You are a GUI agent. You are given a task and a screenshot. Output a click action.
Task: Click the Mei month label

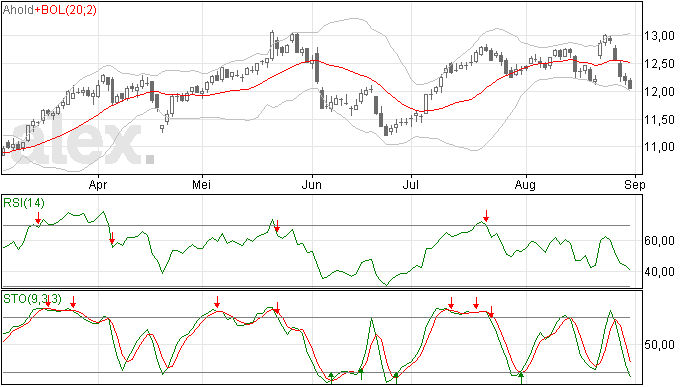click(202, 184)
